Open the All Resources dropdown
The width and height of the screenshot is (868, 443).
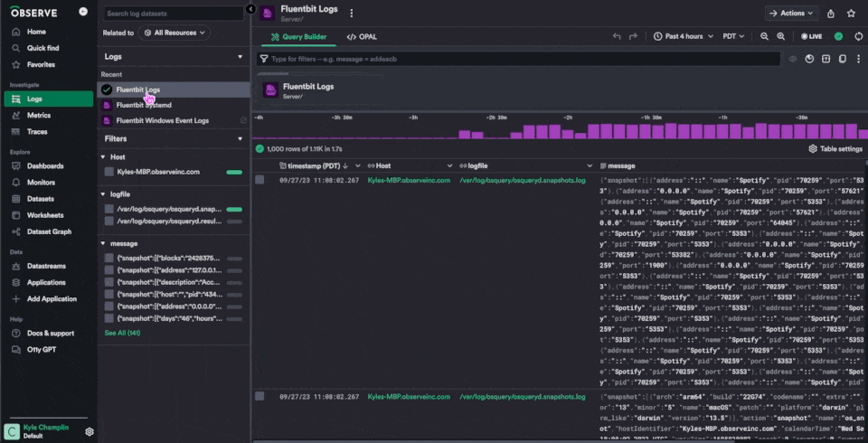tap(175, 33)
